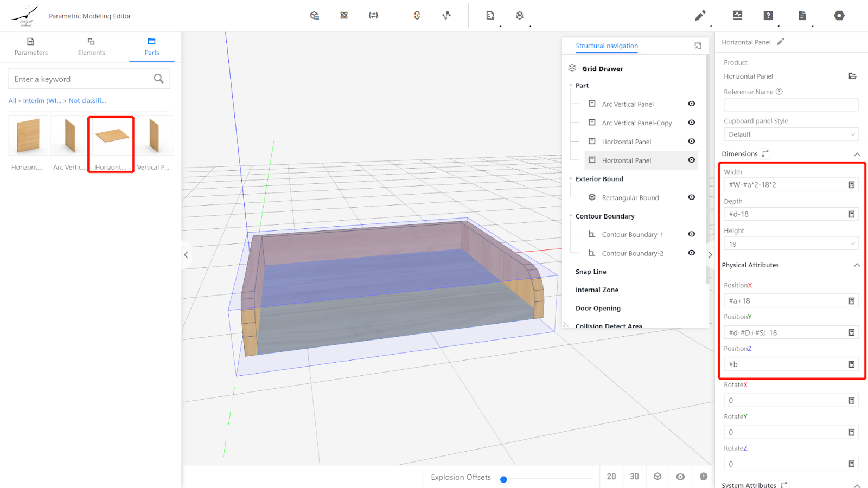Switch to the Elements tab
Viewport: 868px width, 488px height.
tap(91, 47)
